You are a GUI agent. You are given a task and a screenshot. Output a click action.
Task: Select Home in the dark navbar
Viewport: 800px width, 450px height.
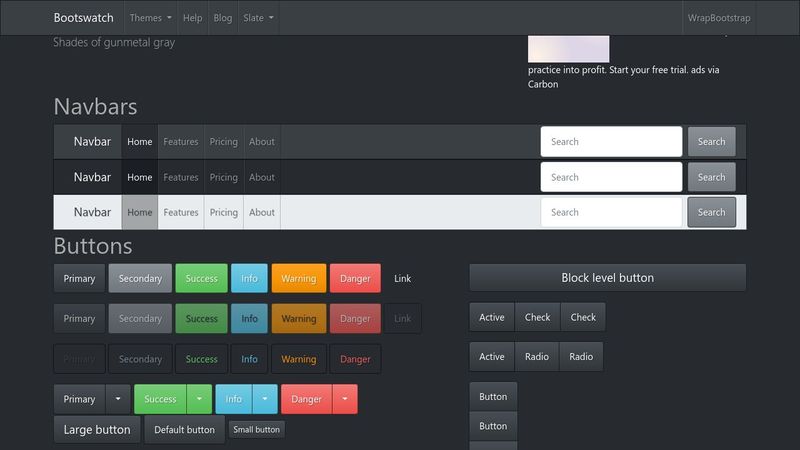click(x=139, y=177)
